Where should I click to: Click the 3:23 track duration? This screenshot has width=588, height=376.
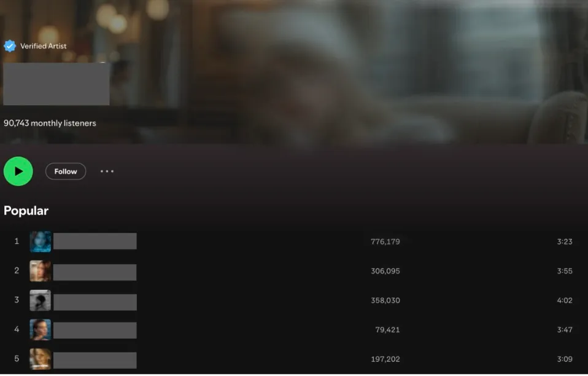click(565, 241)
